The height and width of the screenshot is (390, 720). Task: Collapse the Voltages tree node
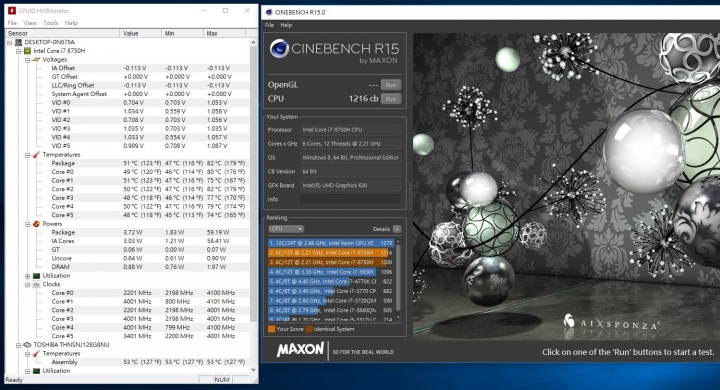point(28,60)
